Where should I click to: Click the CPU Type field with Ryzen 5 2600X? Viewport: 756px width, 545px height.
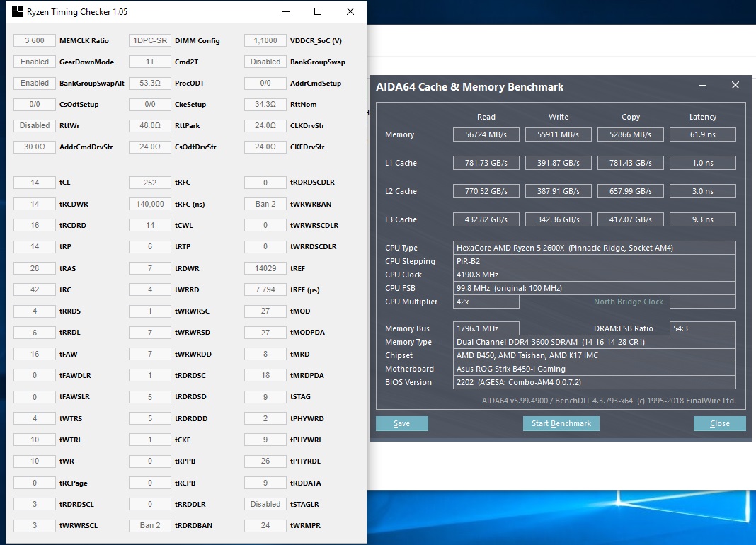pyautogui.click(x=595, y=248)
